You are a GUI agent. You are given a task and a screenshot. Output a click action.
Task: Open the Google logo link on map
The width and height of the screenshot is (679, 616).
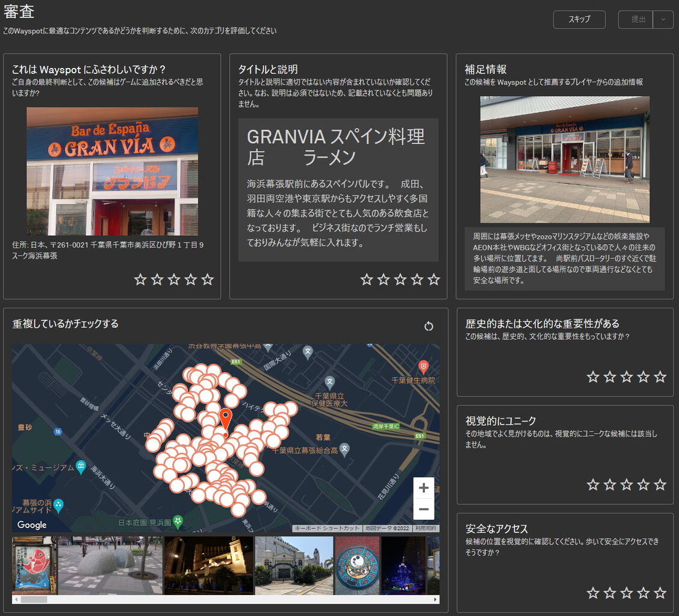tap(32, 525)
